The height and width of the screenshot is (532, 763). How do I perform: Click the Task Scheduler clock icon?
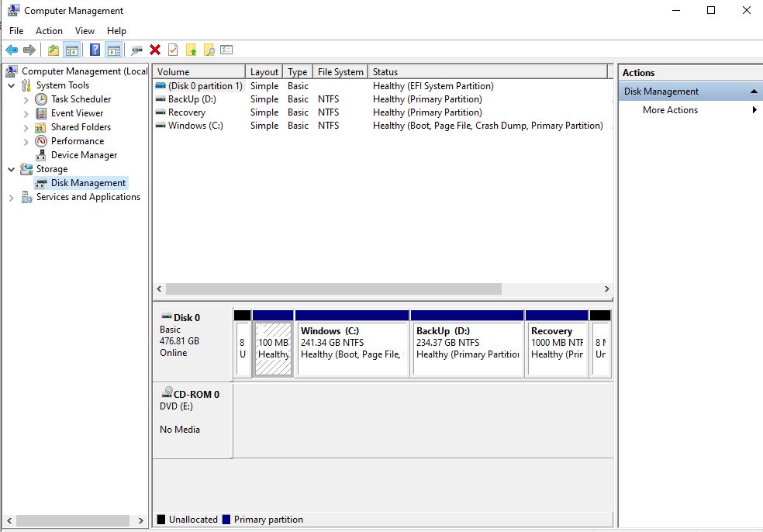pyautogui.click(x=41, y=99)
